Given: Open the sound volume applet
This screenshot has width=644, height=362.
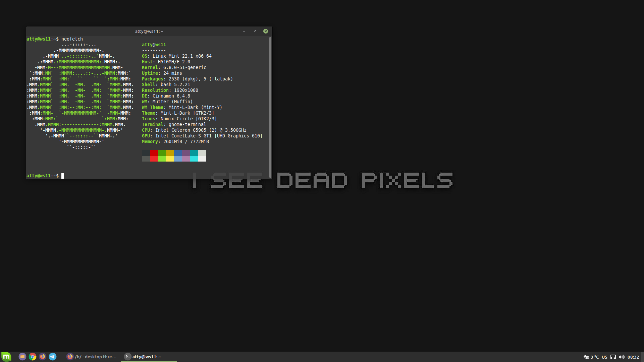Looking at the screenshot, I should (622, 357).
